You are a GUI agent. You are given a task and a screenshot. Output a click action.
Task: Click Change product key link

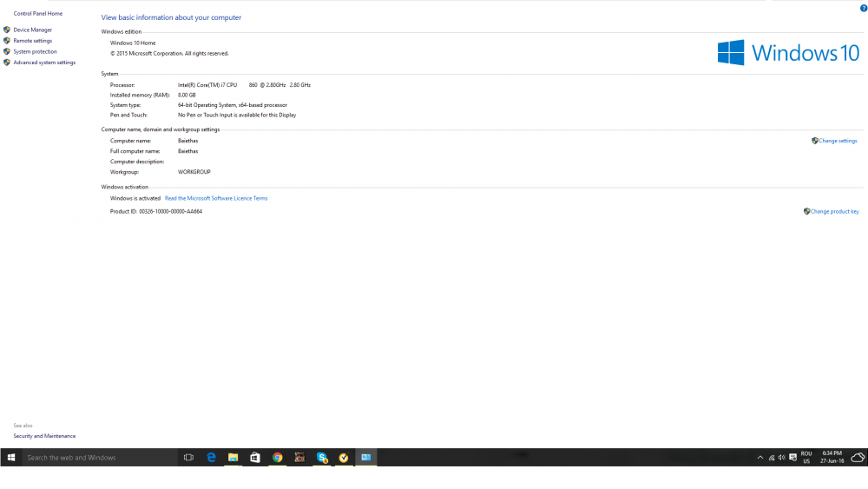pyautogui.click(x=834, y=212)
